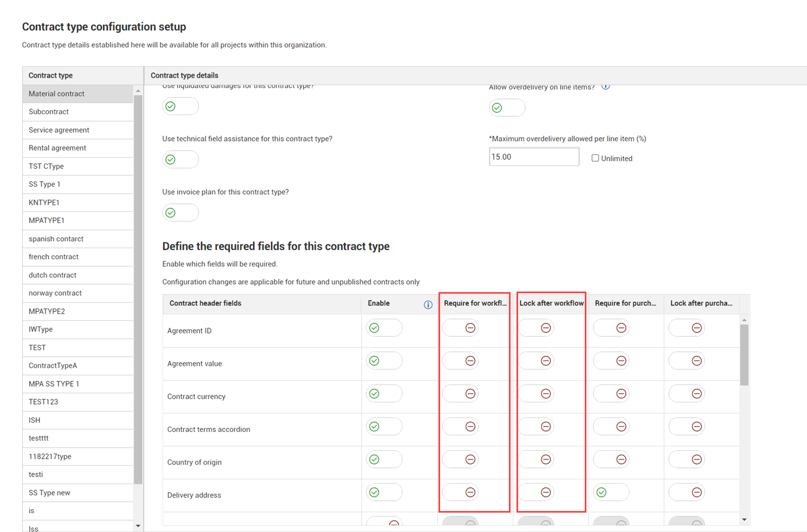The width and height of the screenshot is (807, 532).
Task: Select french contract type
Action: (78, 257)
